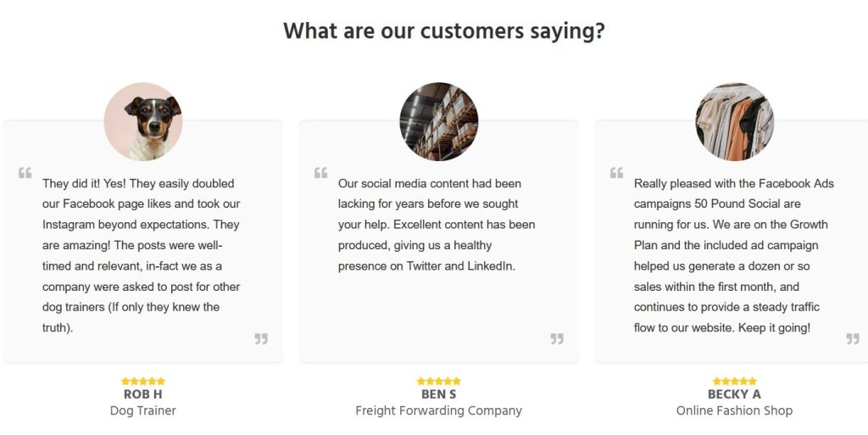
Task: Click closing quote icon in Becky's testimonial
Action: pos(853,338)
